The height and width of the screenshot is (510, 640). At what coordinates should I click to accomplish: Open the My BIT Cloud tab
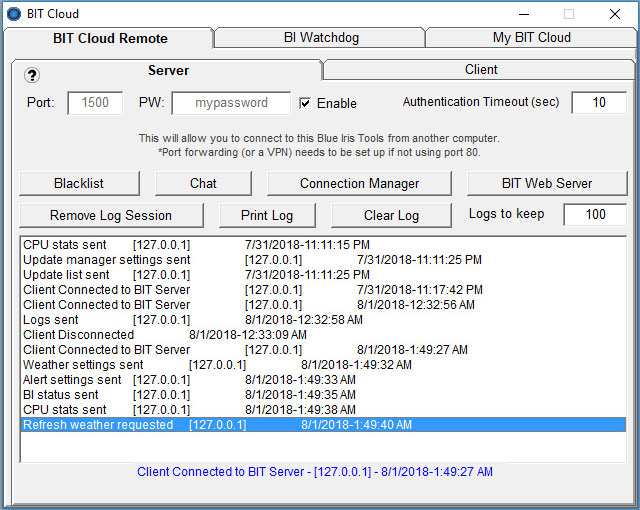click(x=531, y=38)
